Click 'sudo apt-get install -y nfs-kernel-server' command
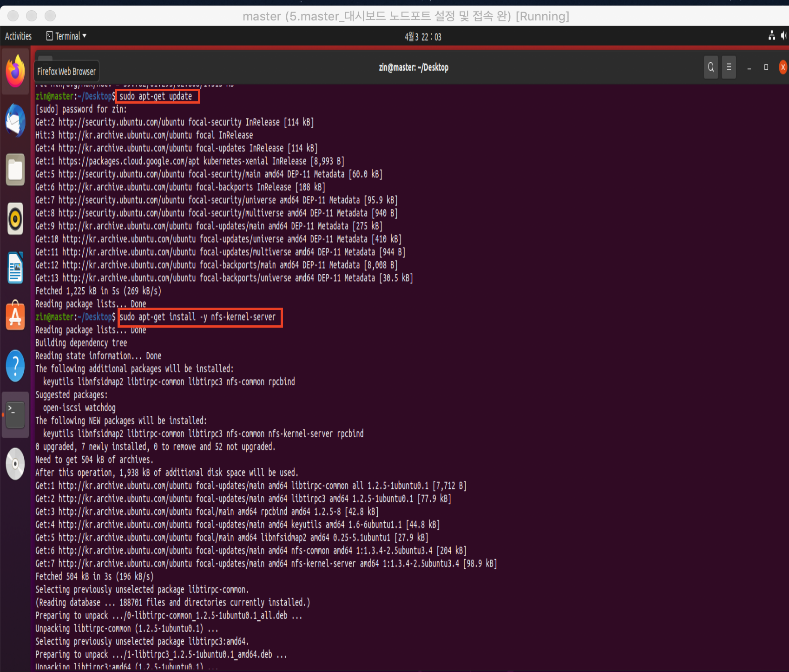Screen dimensions: 789x672 coord(197,317)
